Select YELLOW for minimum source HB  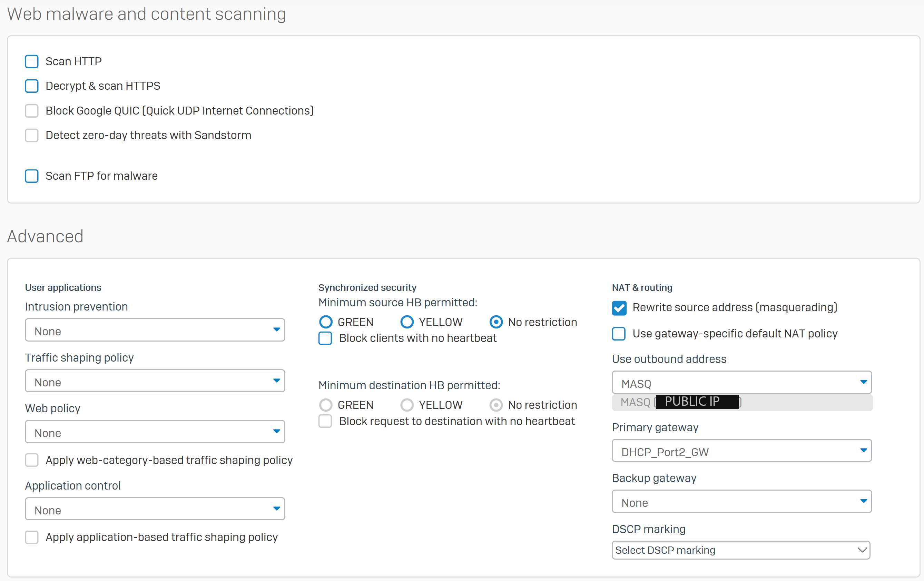tap(407, 322)
